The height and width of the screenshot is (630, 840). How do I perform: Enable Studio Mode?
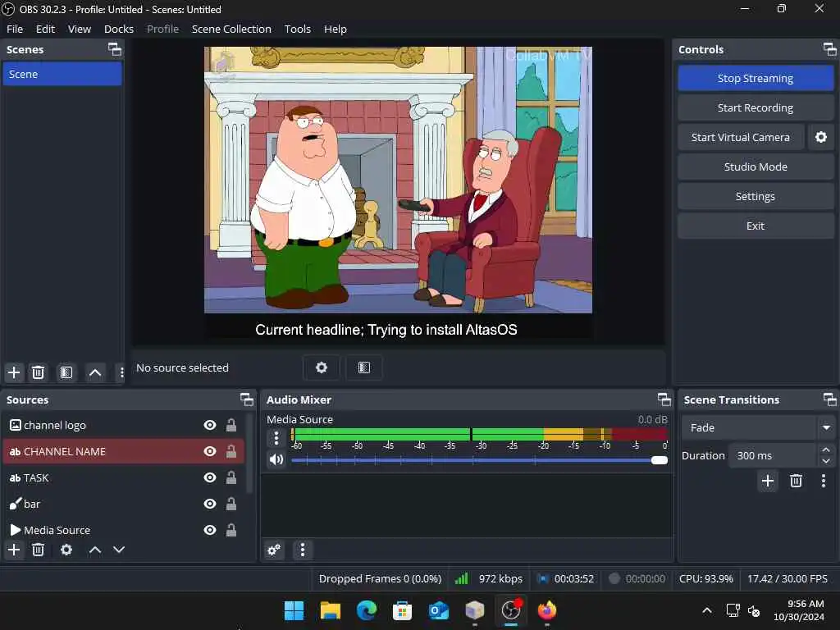[x=756, y=167]
